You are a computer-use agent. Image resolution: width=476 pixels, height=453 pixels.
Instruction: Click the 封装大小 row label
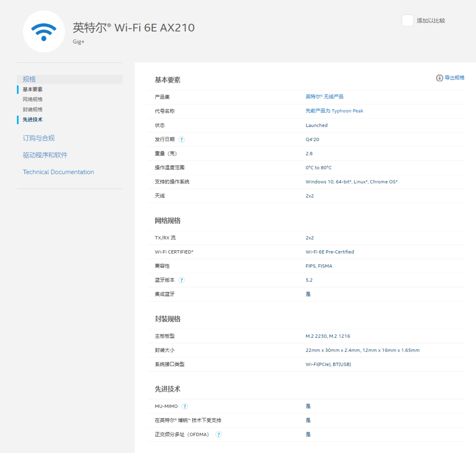pyautogui.click(x=165, y=350)
